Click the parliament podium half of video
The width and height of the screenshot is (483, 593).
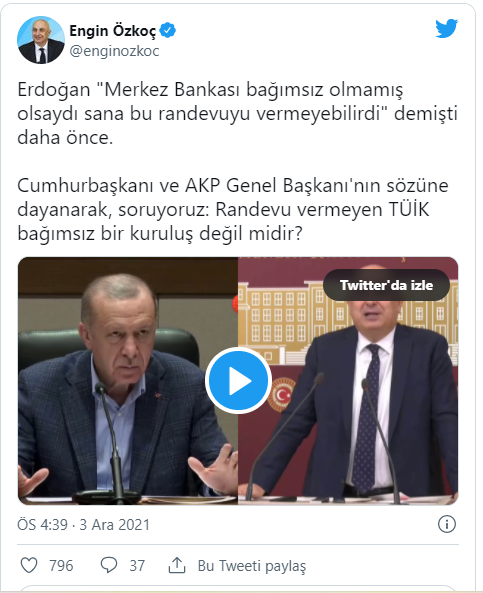click(x=348, y=381)
